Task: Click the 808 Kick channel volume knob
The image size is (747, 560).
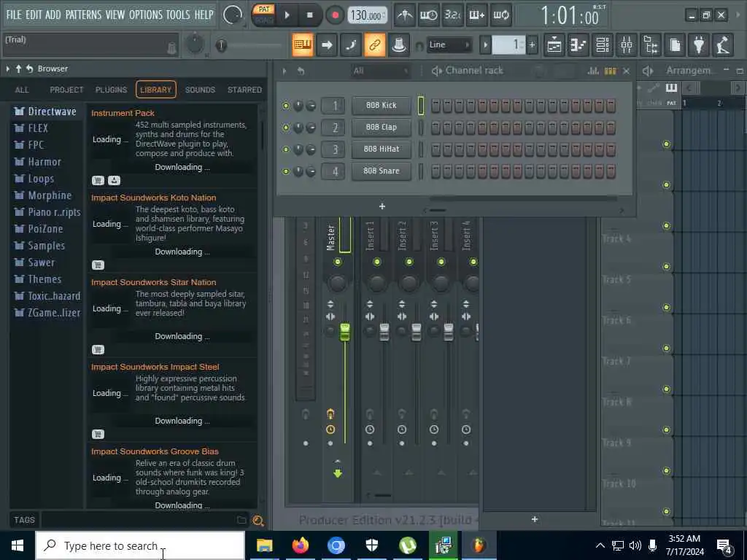Action: tap(311, 106)
